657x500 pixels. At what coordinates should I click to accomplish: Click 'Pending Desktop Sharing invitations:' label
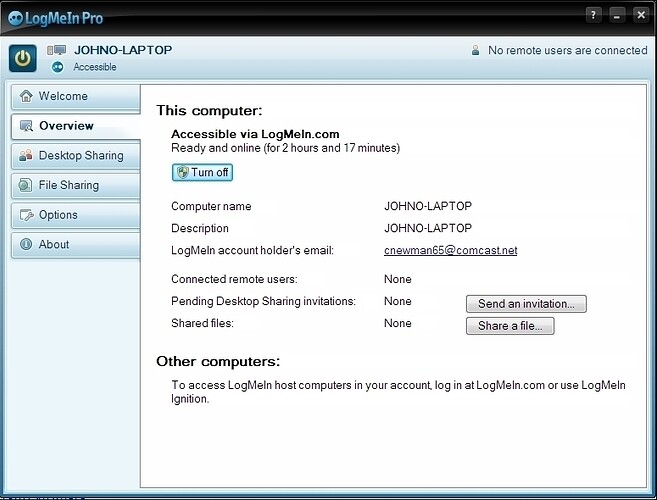[263, 301]
